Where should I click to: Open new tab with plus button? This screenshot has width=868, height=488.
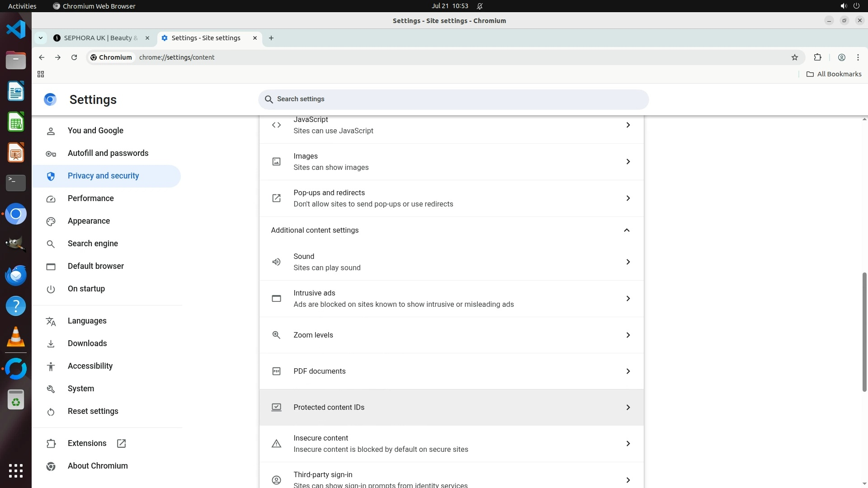(x=271, y=38)
